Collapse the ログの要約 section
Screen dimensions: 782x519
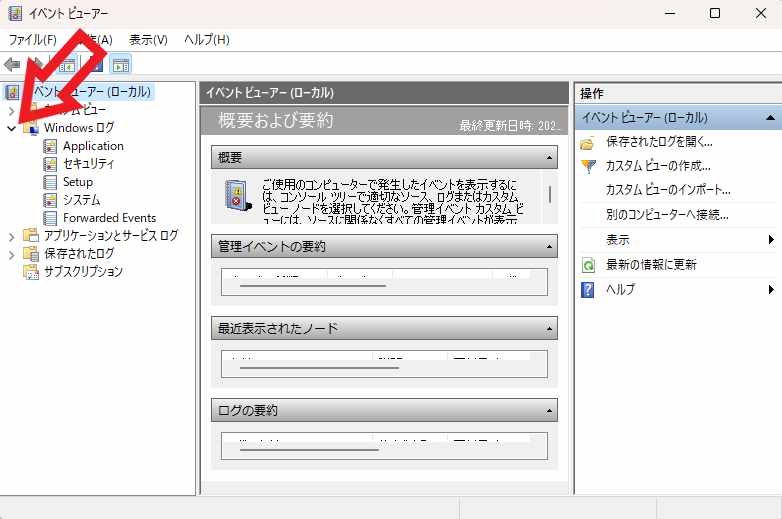coord(549,411)
